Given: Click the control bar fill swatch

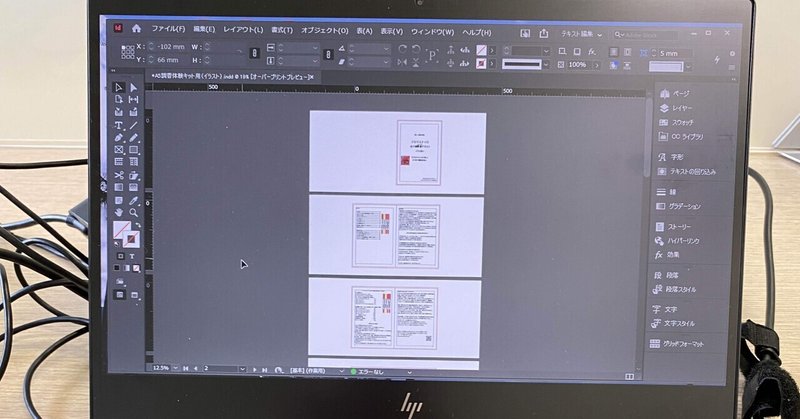Looking at the screenshot, I should coord(481,50).
